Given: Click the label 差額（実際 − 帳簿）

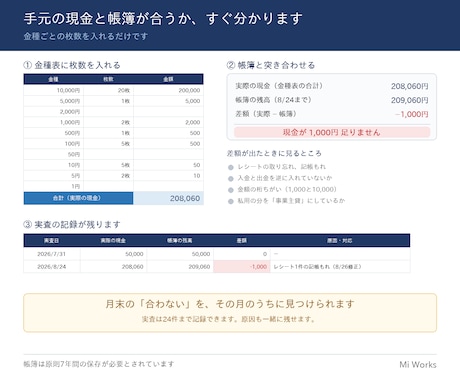Looking at the screenshot, I should (266, 114).
